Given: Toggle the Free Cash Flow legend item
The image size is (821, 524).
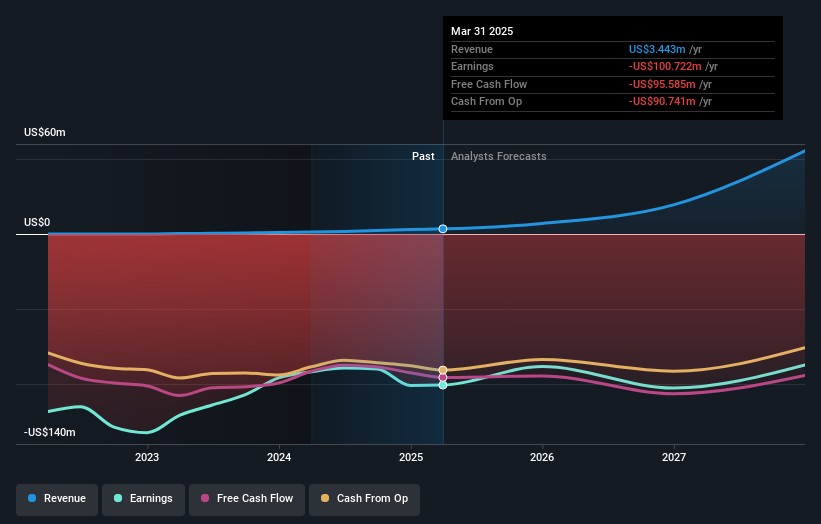Looking at the screenshot, I should (247, 498).
